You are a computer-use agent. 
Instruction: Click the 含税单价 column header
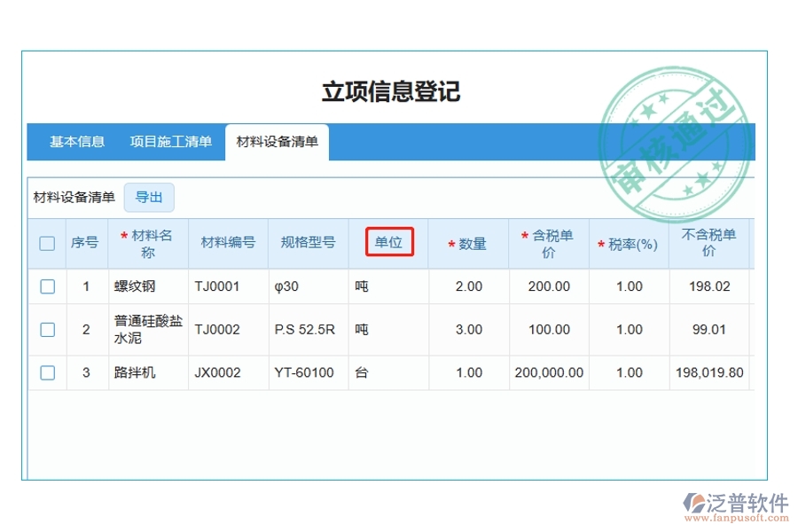coord(548,244)
